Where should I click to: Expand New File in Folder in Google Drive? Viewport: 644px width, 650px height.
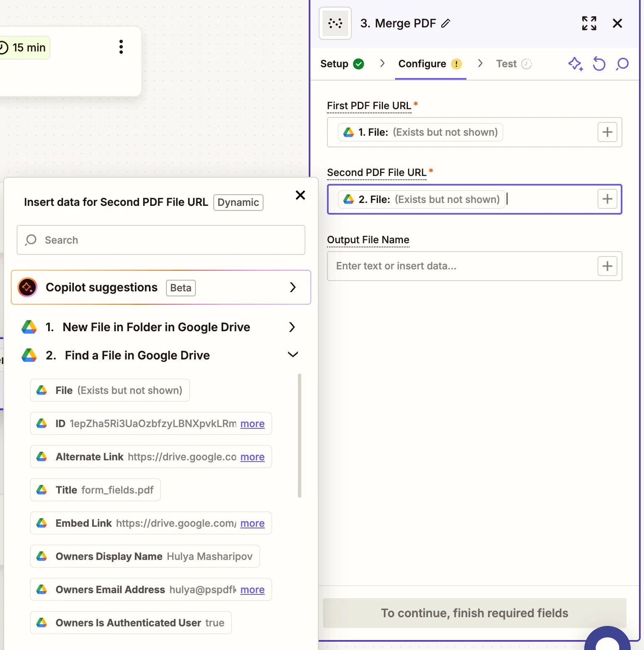[x=292, y=327]
